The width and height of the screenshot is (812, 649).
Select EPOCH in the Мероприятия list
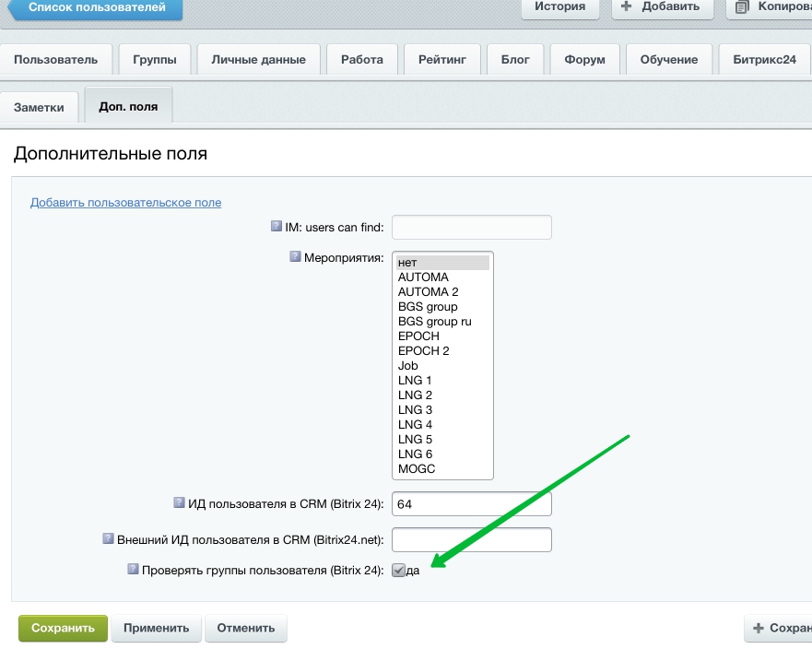point(418,336)
